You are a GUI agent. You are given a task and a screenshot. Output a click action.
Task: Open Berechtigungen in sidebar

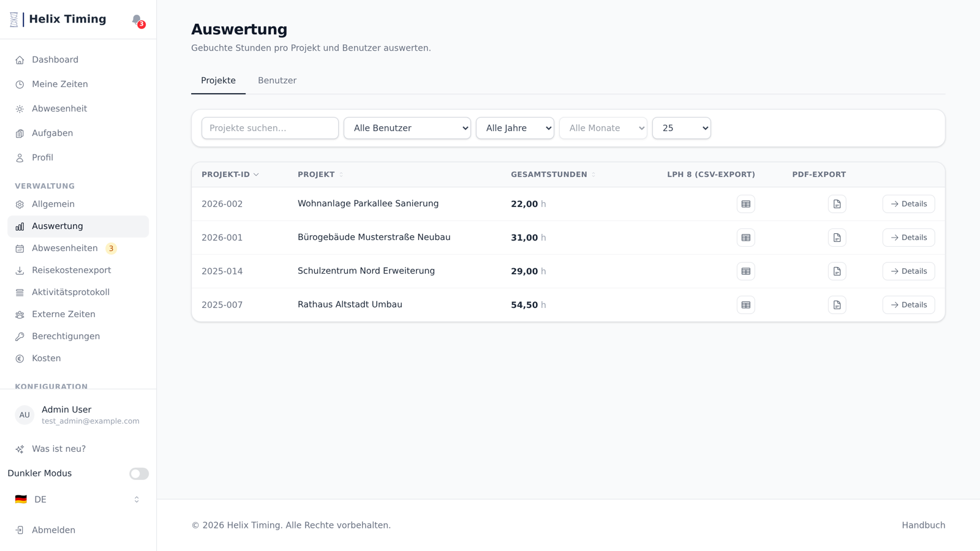(78, 337)
